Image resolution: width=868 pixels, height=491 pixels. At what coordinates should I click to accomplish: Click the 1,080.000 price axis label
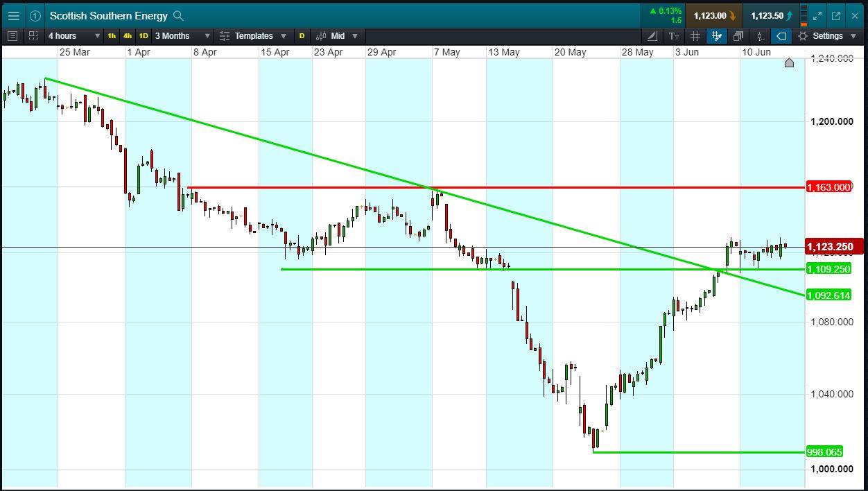tap(832, 322)
